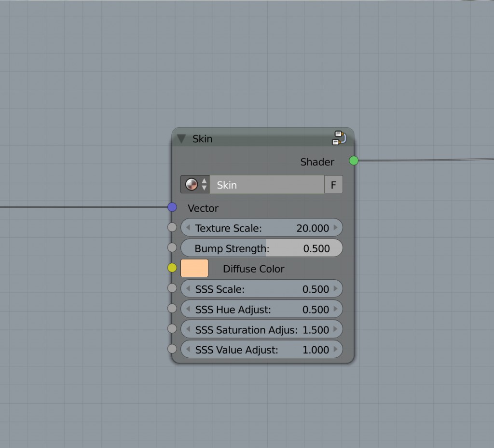The width and height of the screenshot is (494, 448).
Task: Click the purple Vector input socket
Action: pos(172,207)
